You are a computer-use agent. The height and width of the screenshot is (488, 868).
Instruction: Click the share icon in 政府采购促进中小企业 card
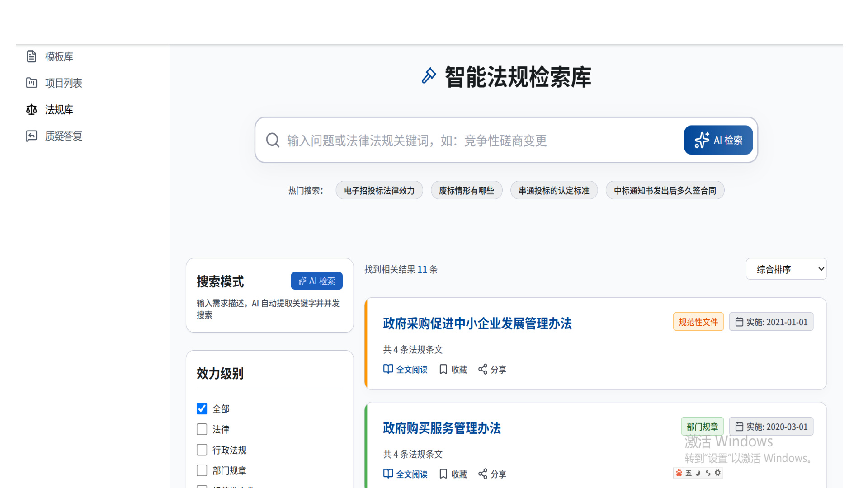pos(483,369)
